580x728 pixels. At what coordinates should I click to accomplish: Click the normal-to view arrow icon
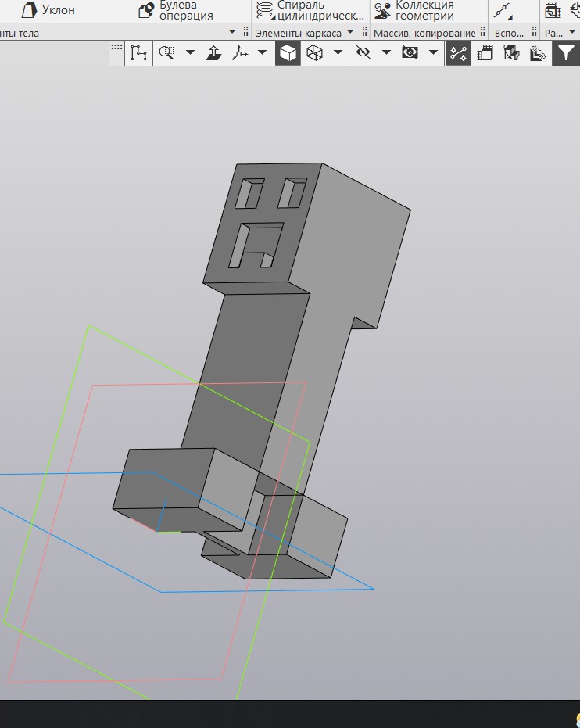[213, 53]
